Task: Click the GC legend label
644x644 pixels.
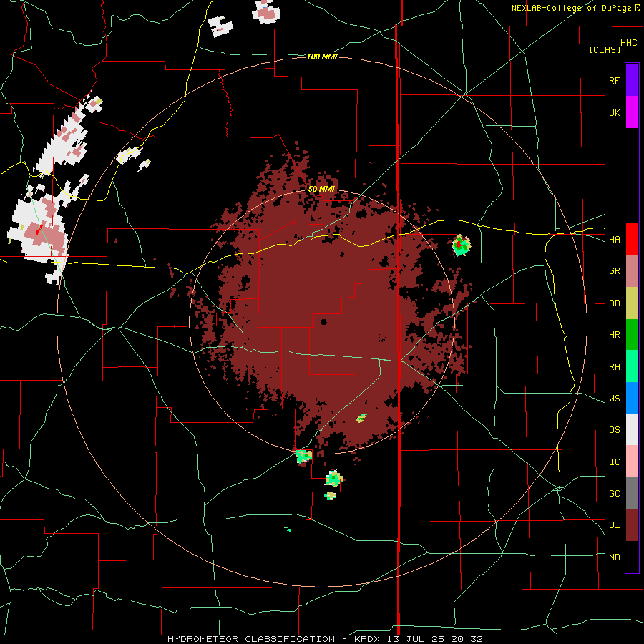Action: [615, 494]
